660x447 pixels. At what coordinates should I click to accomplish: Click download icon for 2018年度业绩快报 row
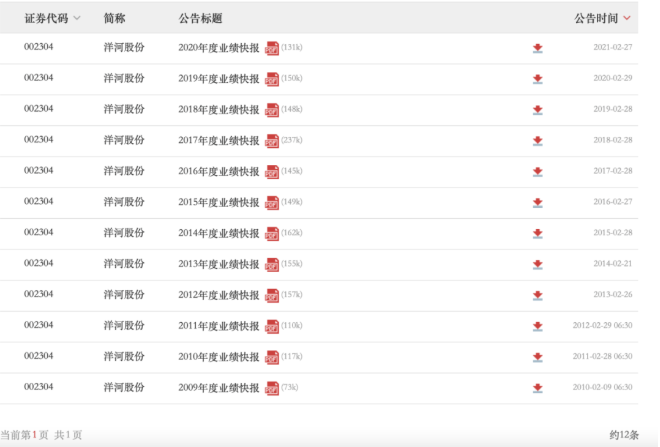(537, 110)
